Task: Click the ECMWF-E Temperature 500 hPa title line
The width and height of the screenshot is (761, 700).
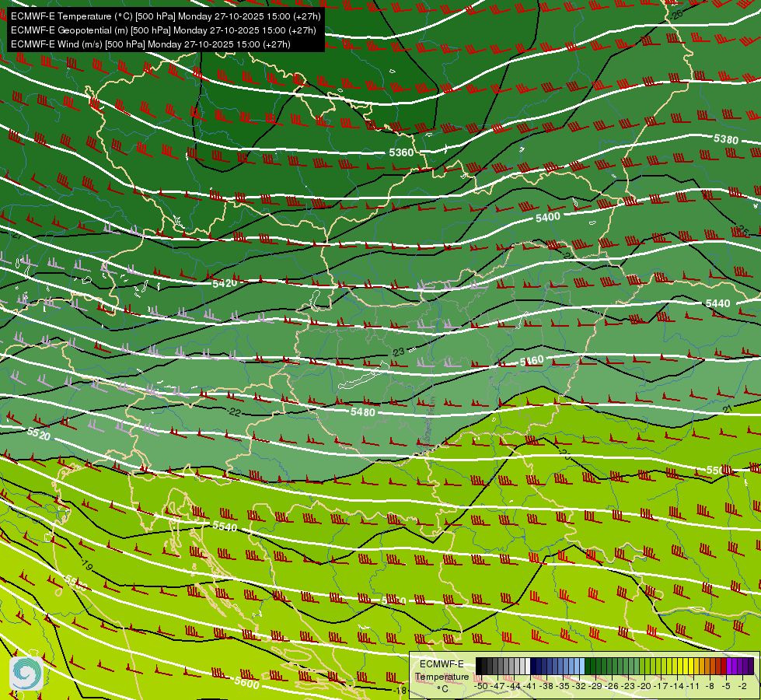Action: click(166, 16)
